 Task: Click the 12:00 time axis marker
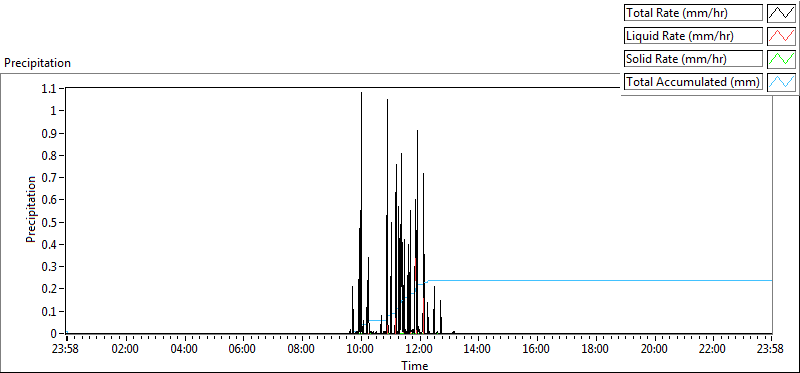420,350
